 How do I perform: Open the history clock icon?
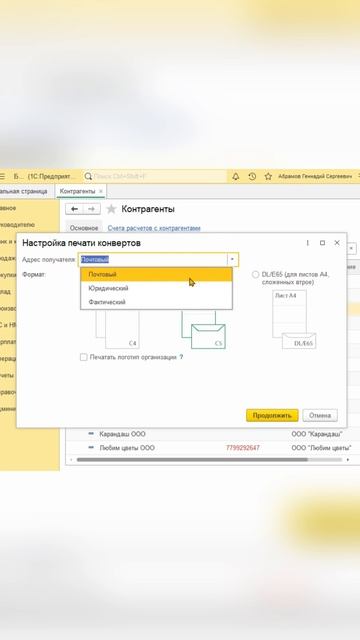[x=252, y=176]
